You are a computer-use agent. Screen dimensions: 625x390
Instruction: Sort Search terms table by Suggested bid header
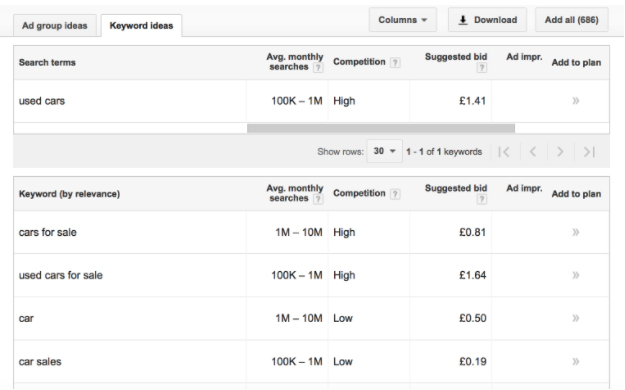point(456,57)
